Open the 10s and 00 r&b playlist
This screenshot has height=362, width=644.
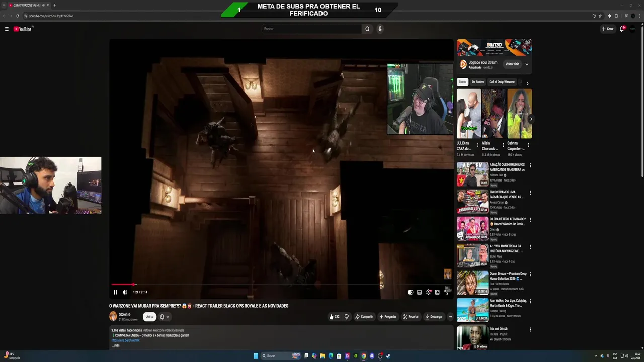[472, 337]
